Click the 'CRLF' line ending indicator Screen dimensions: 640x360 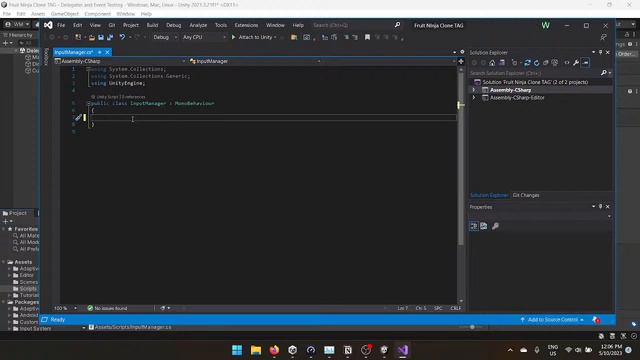pos(456,308)
